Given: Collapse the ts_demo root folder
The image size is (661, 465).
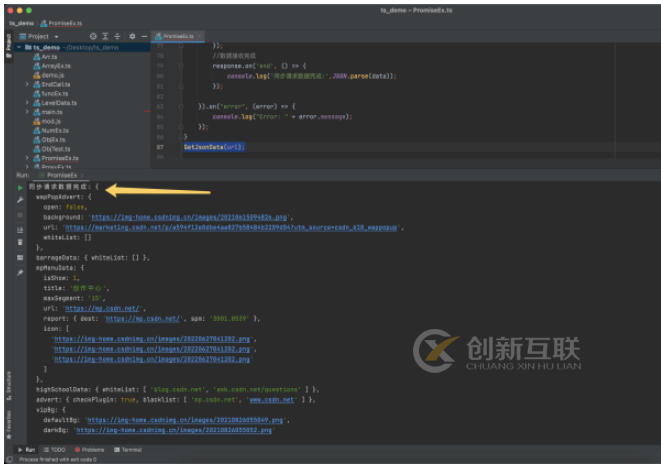Looking at the screenshot, I should click(x=19, y=47).
